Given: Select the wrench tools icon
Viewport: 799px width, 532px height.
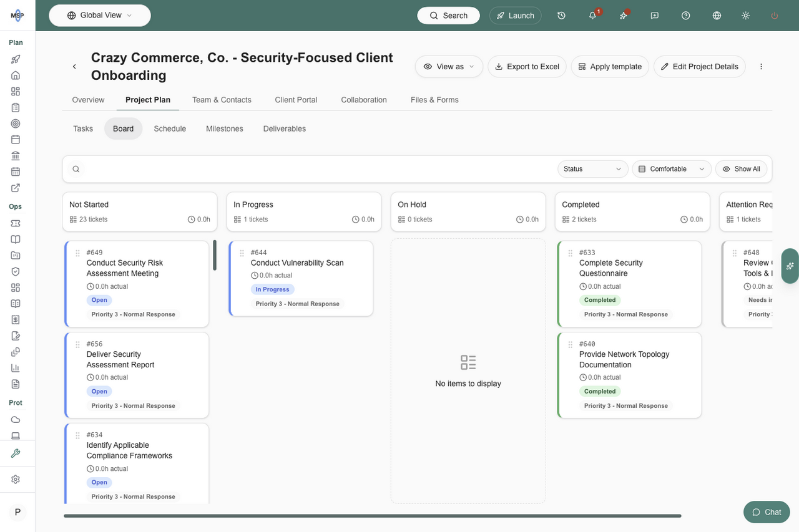Looking at the screenshot, I should click(16, 453).
